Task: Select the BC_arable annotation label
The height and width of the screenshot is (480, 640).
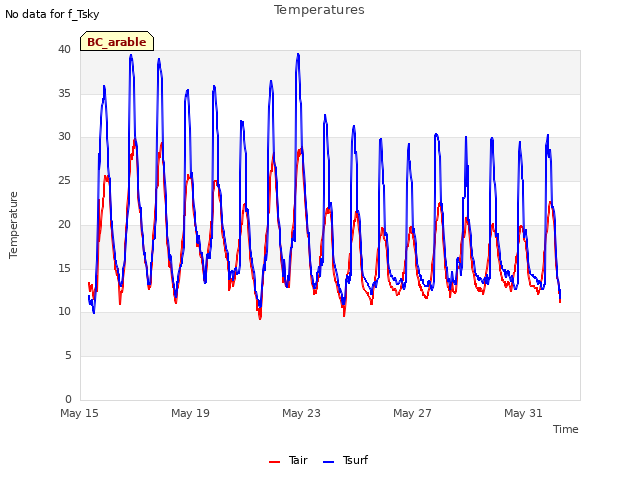Action: tap(117, 41)
